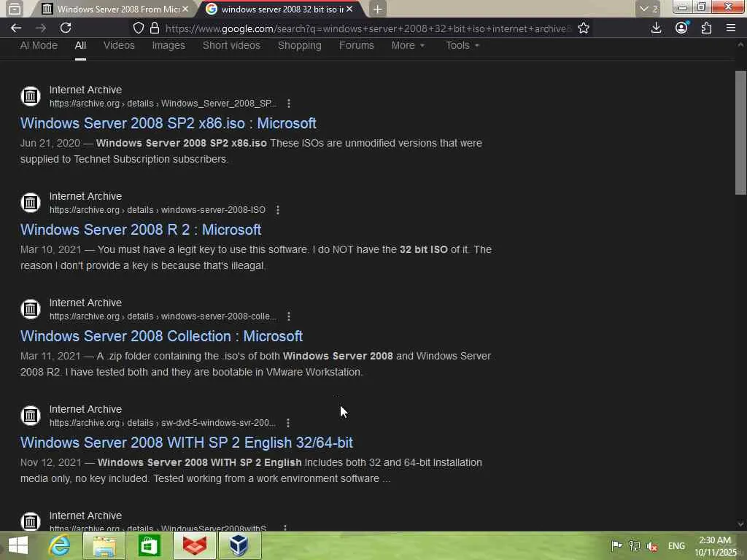Open Windows Server 2008 Collection result

point(161,336)
